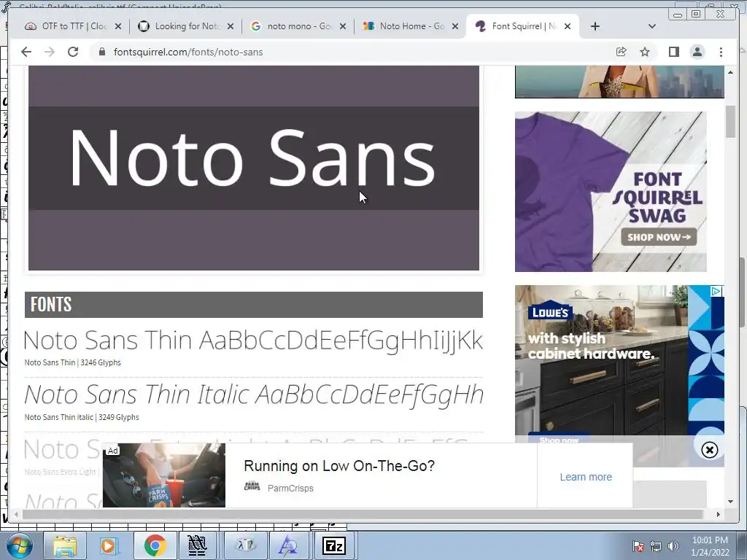Open the Chrome profile avatar
Image resolution: width=747 pixels, height=560 pixels.
pyautogui.click(x=697, y=52)
